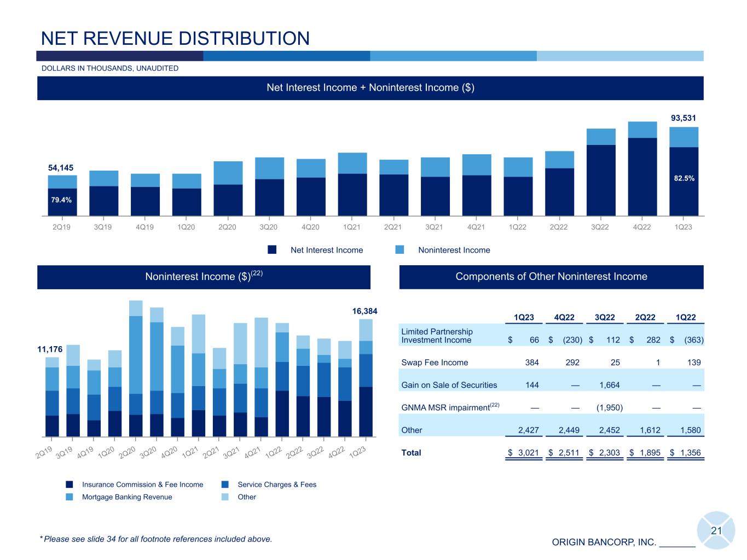Screen dimensions: 747x560
Task: Click the Other legend marker in the noninterest chart
Action: click(x=225, y=497)
